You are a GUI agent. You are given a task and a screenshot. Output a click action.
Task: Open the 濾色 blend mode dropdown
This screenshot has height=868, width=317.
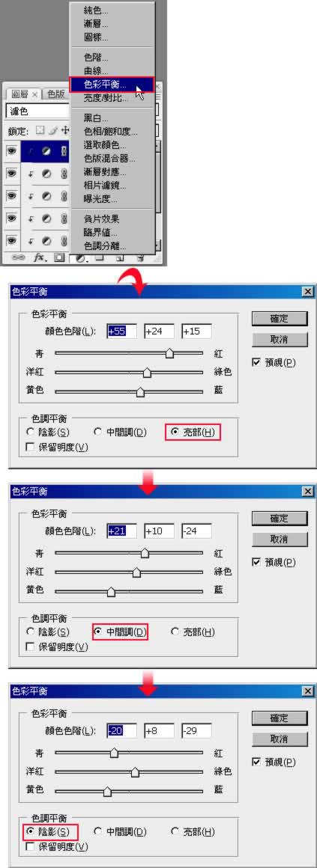37,111
